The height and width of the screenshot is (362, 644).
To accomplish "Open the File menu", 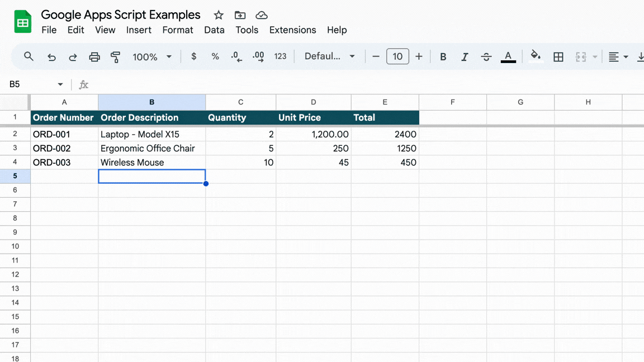I will [x=49, y=30].
